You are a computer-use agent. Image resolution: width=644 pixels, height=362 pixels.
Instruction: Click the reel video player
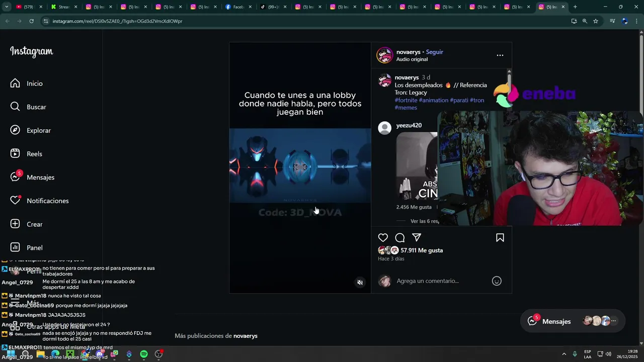click(x=300, y=167)
